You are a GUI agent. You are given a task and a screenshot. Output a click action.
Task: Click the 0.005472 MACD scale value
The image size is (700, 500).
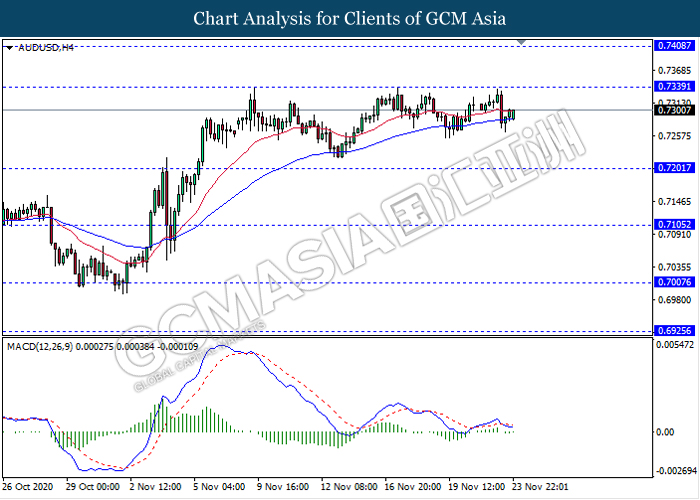[x=675, y=345]
